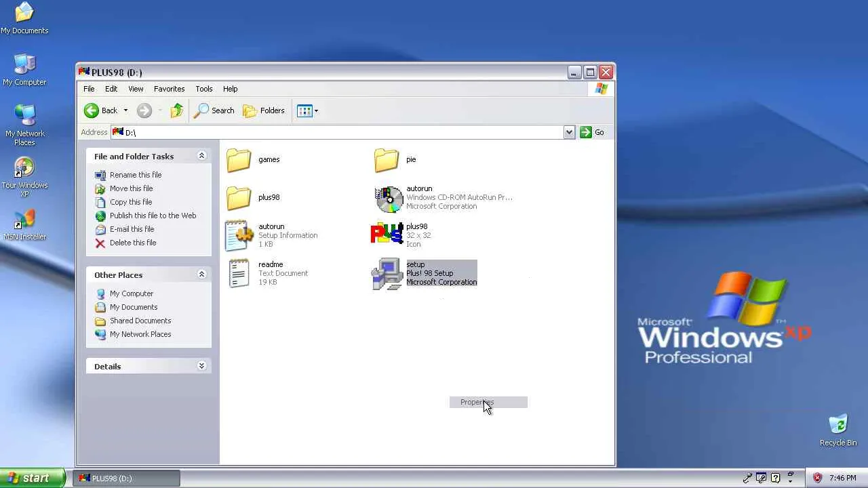Open the games folder icon

coord(239,160)
